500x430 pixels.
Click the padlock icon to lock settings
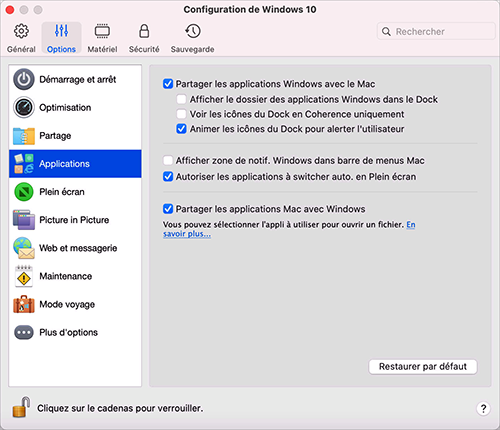pos(21,407)
